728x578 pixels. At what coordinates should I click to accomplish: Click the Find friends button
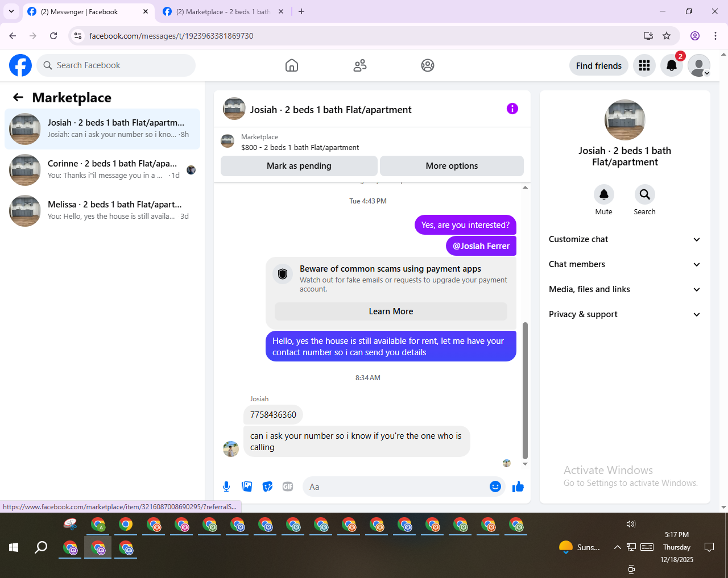(x=599, y=65)
